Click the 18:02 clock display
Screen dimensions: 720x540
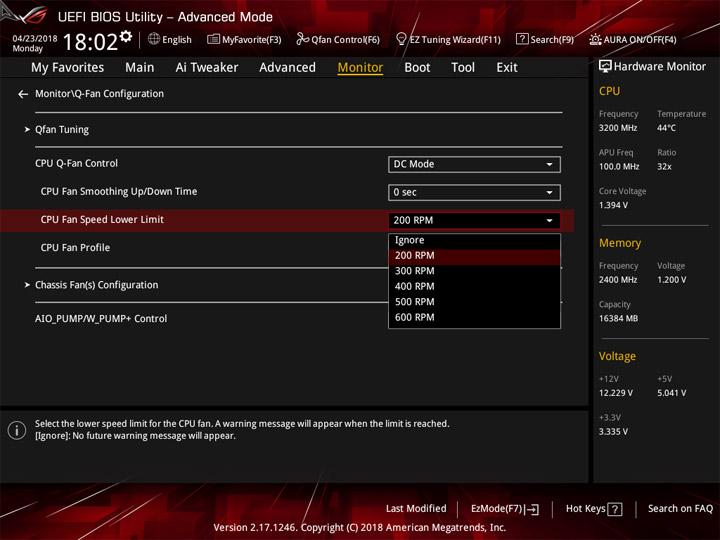point(90,42)
